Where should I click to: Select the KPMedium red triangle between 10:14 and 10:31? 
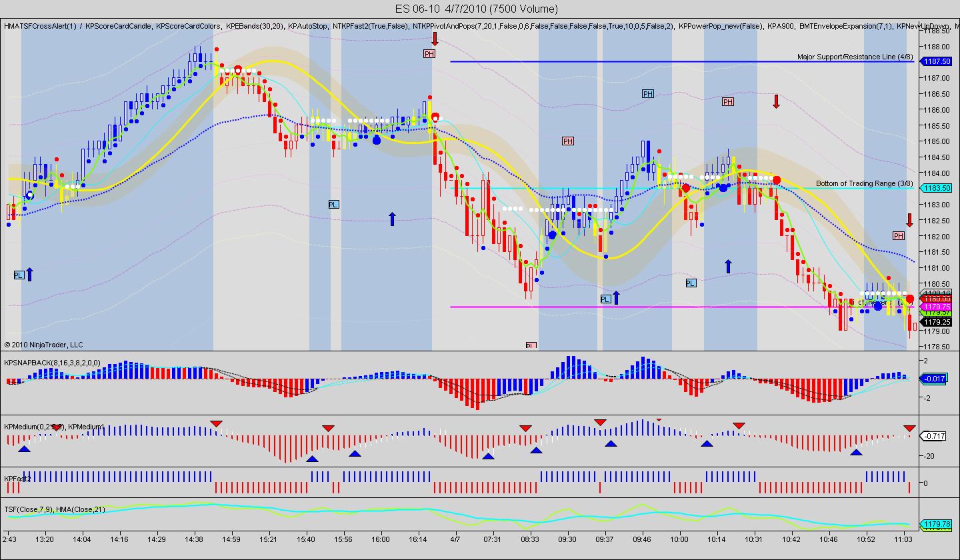(x=739, y=425)
